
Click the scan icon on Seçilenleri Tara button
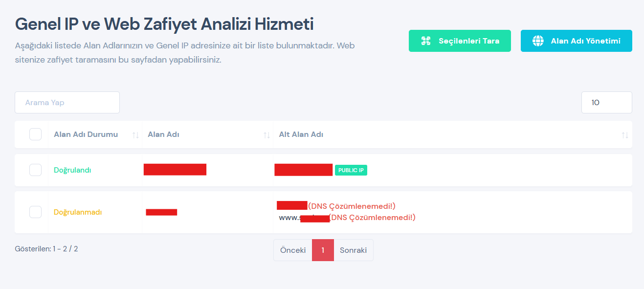425,41
